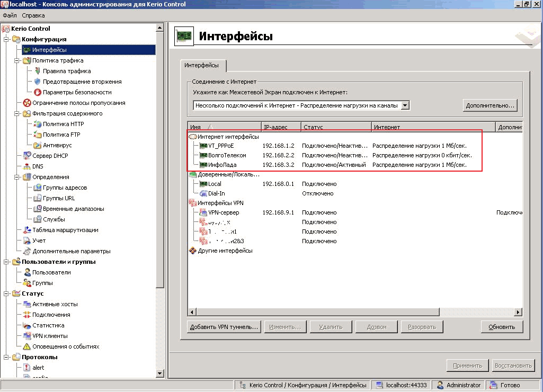Click the Подключения icon

(27, 315)
